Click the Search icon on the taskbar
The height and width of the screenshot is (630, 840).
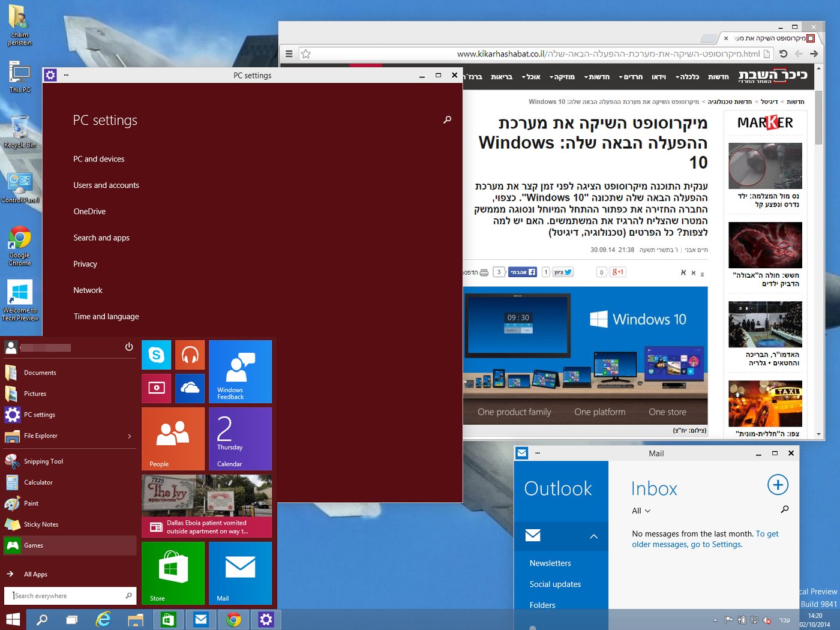pos(42,620)
